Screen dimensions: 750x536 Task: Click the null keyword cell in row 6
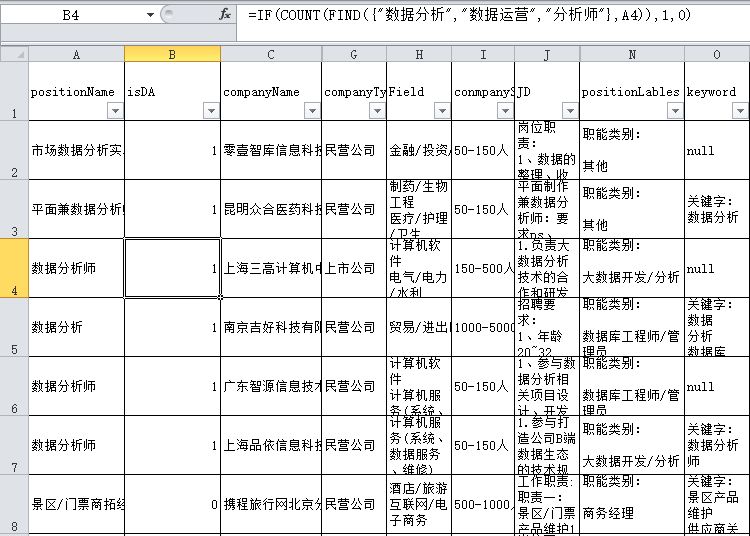click(x=717, y=386)
